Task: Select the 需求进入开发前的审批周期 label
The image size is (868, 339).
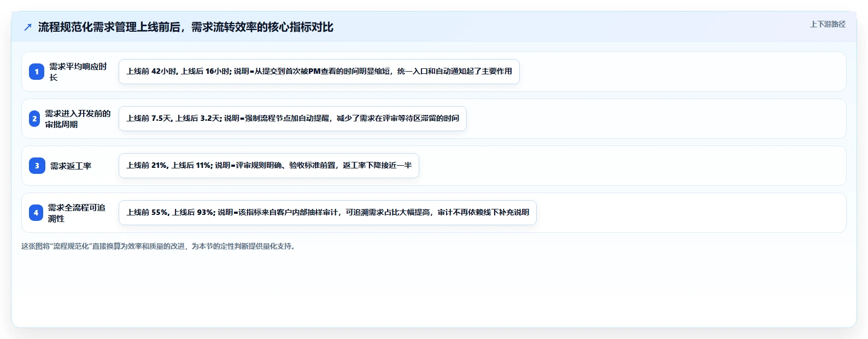Action: point(78,119)
